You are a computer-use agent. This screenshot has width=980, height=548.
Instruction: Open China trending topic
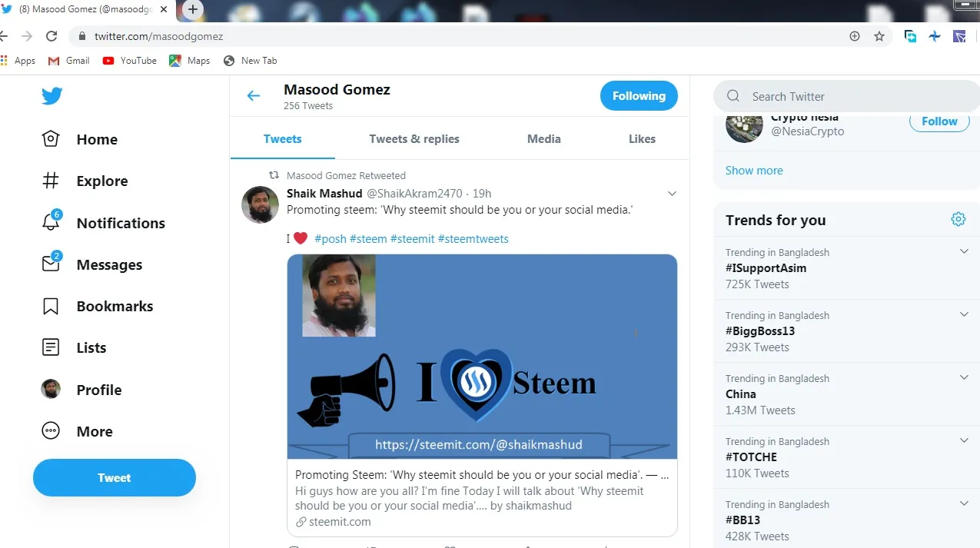(x=741, y=394)
